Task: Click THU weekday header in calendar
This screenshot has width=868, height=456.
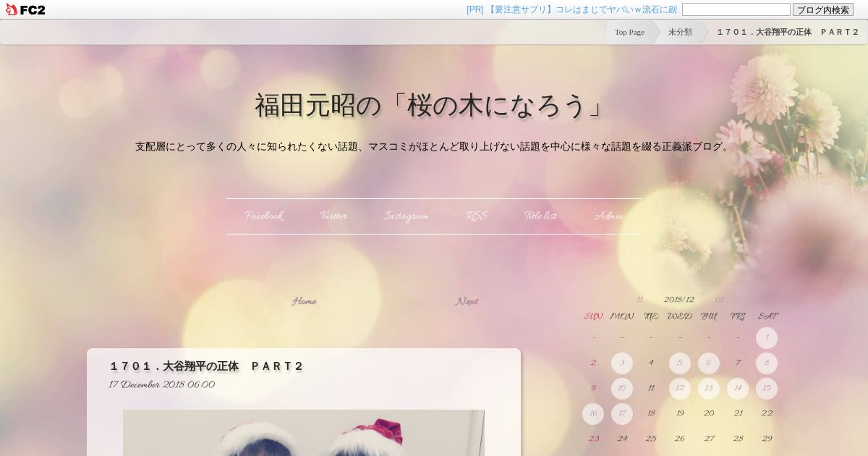Action: point(709,317)
